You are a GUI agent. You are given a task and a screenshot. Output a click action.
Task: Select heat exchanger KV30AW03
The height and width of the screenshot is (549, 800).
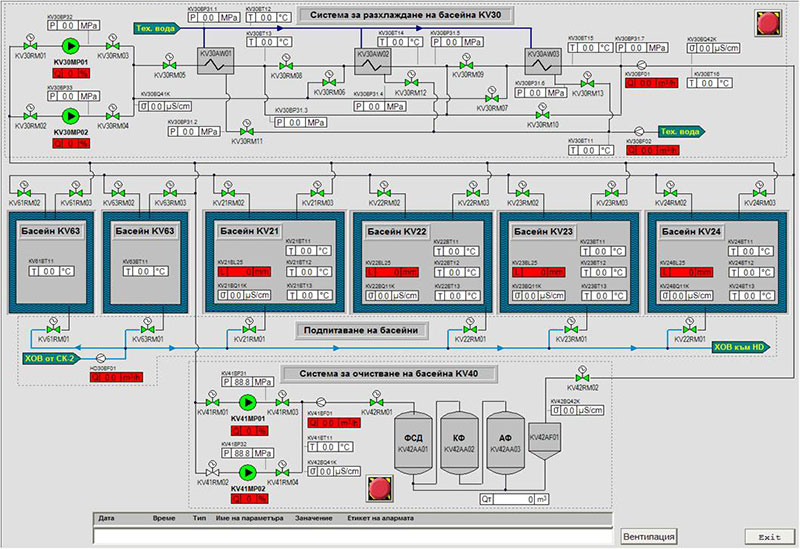coord(540,61)
